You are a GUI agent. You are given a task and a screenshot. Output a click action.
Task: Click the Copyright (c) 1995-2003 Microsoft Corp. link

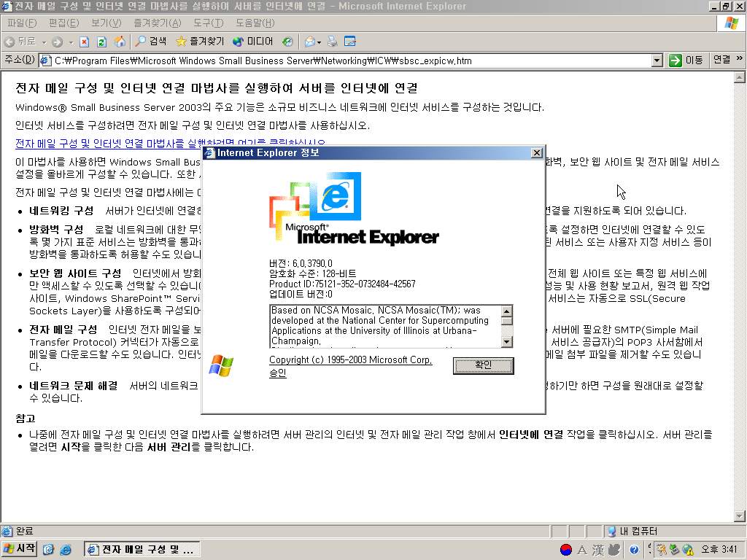point(351,360)
